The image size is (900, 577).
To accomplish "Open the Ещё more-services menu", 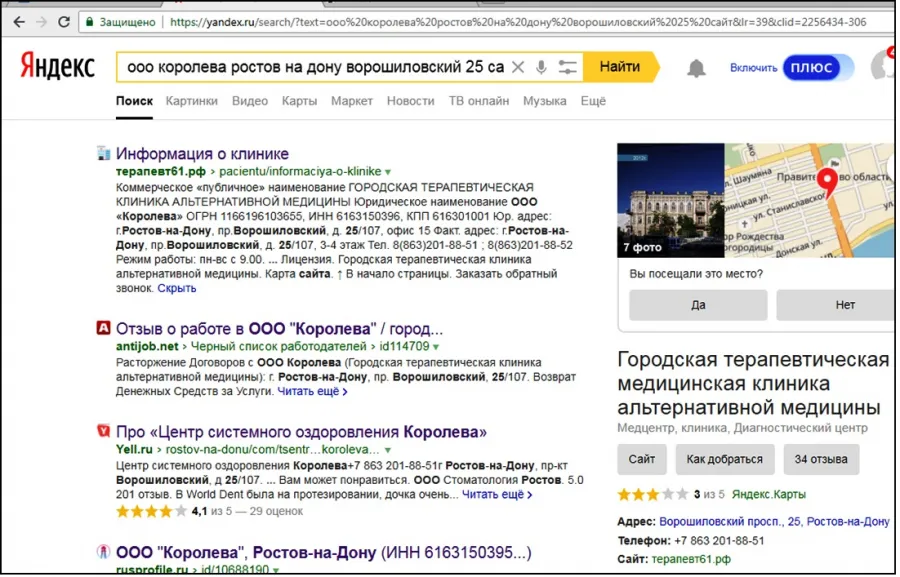I will pos(593,101).
